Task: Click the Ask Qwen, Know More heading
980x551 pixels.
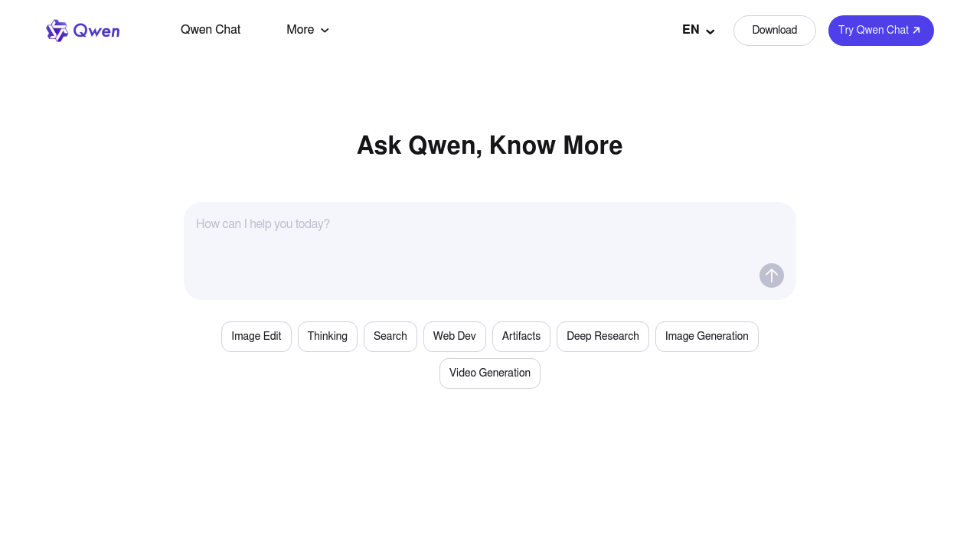Action: click(x=489, y=145)
